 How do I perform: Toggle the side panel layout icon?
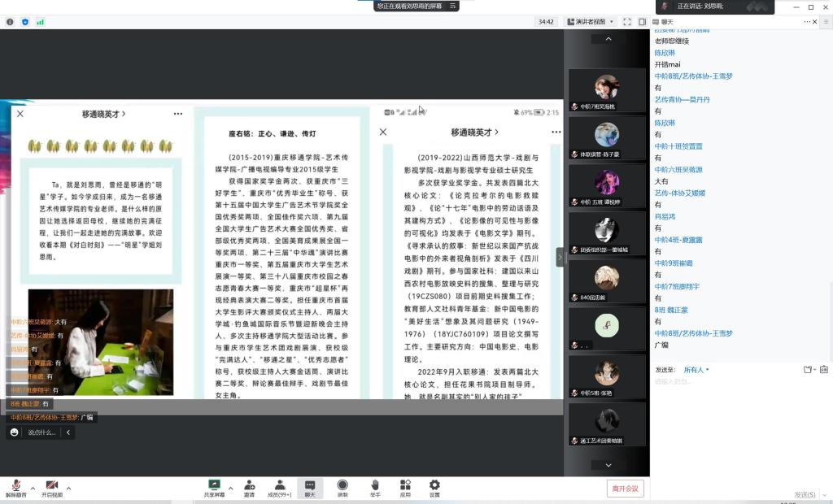(643, 22)
